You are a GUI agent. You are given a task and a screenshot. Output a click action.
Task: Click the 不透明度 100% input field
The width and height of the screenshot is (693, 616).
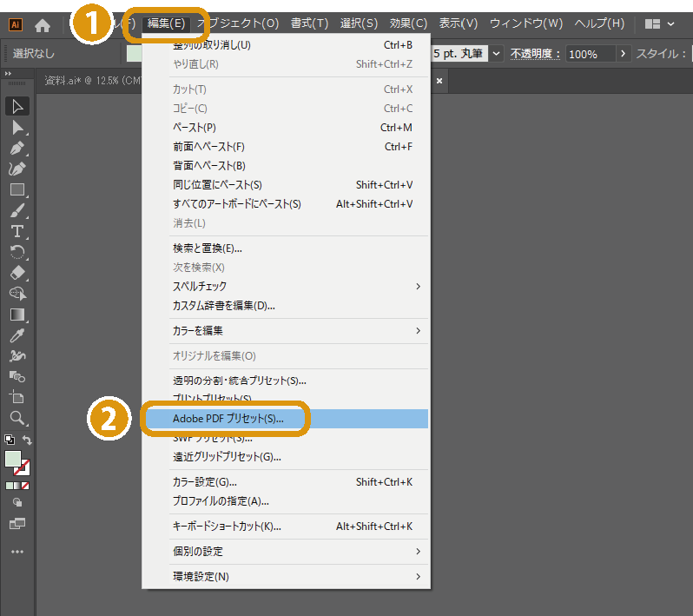point(591,54)
